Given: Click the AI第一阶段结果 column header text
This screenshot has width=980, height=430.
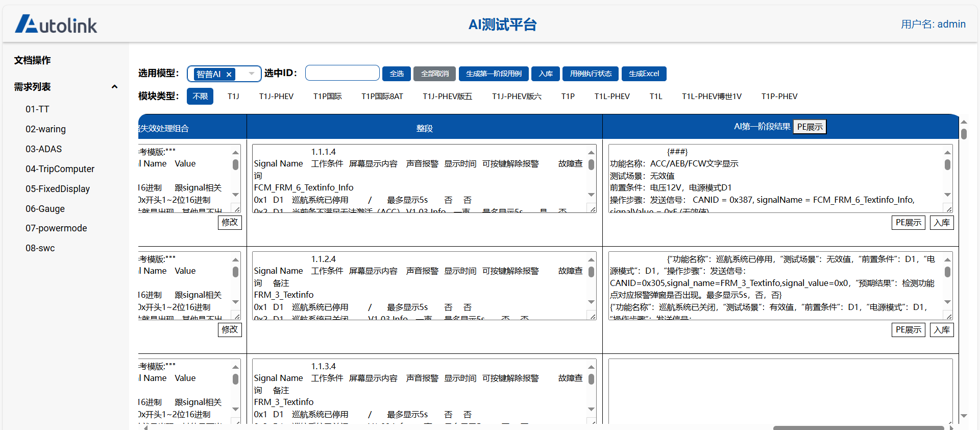Looking at the screenshot, I should tap(762, 127).
